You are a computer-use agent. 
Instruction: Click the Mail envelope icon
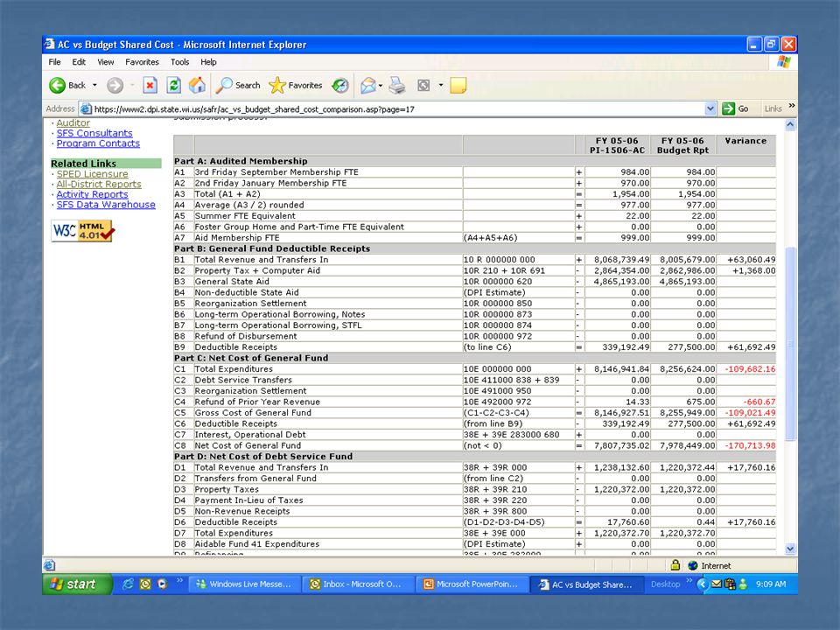[x=368, y=85]
